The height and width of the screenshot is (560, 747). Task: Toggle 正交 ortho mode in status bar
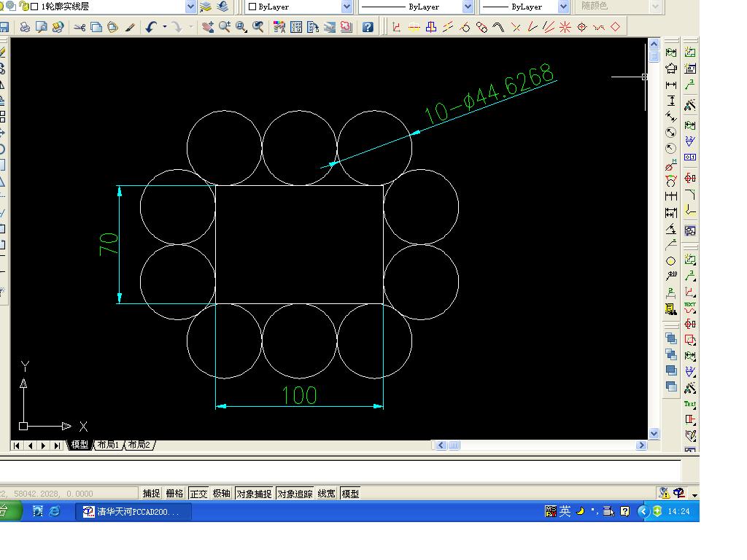pyautogui.click(x=198, y=494)
